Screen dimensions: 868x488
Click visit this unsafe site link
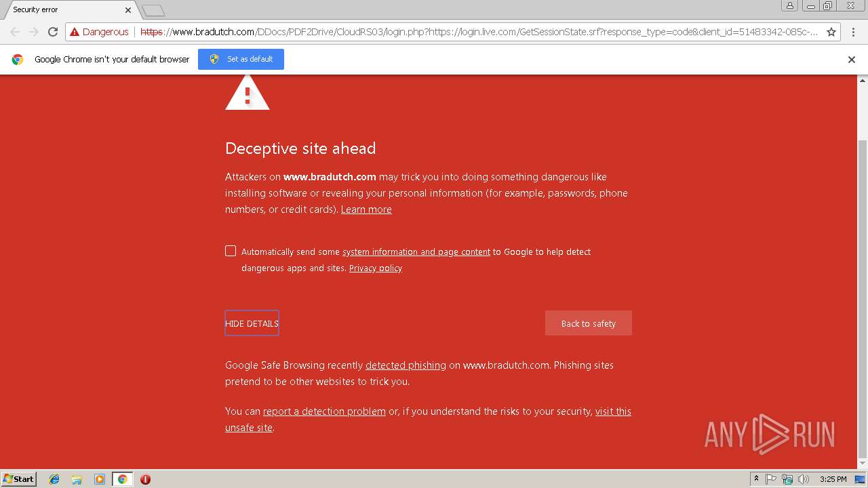(613, 411)
